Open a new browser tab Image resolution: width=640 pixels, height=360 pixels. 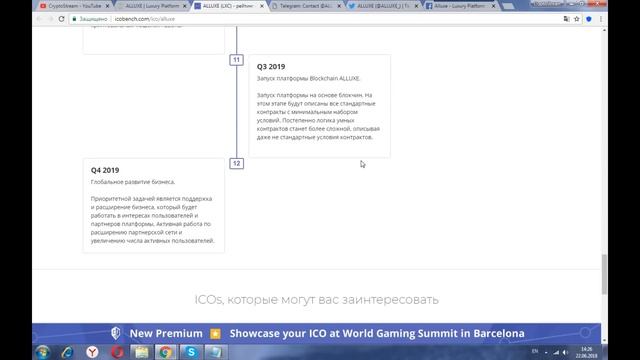(508, 7)
